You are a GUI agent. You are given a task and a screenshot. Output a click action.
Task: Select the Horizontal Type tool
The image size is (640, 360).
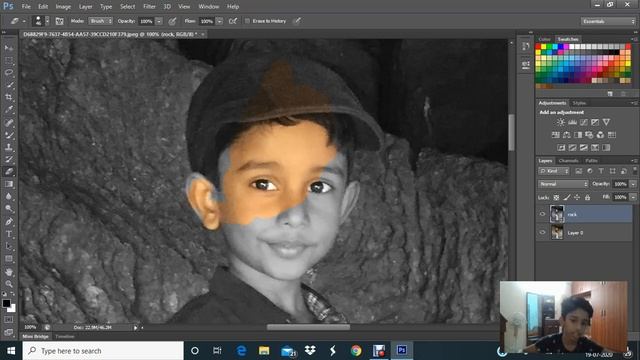tap(9, 234)
